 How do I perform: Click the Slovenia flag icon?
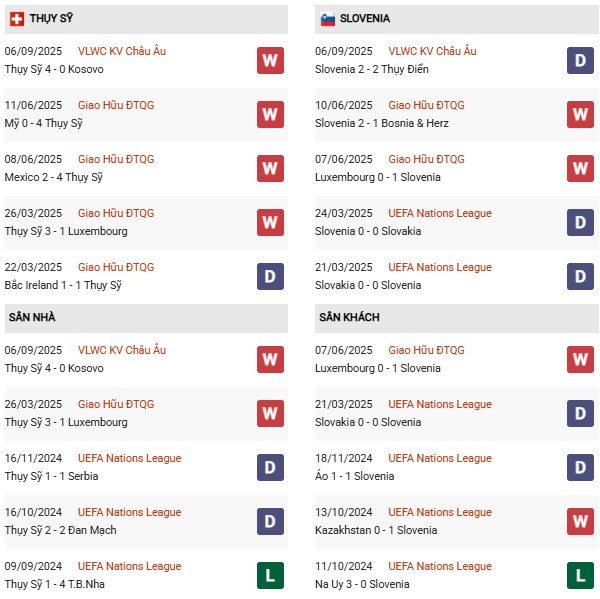(327, 19)
